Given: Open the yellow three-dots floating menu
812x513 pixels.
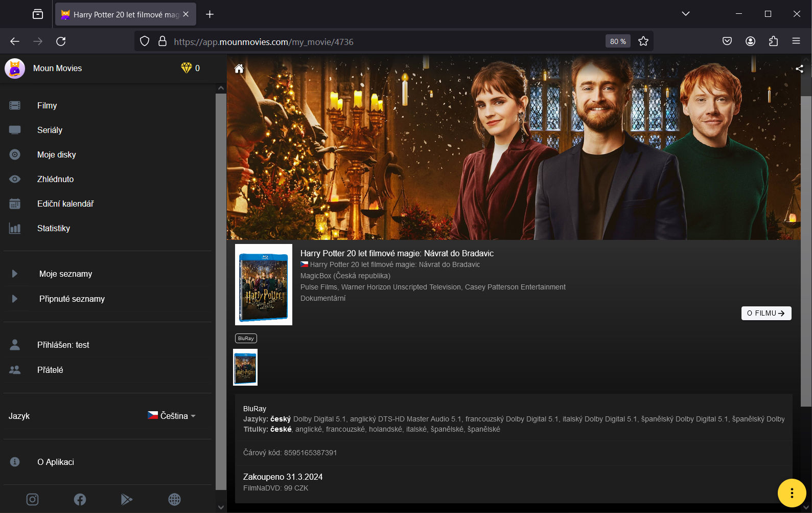Looking at the screenshot, I should point(792,493).
